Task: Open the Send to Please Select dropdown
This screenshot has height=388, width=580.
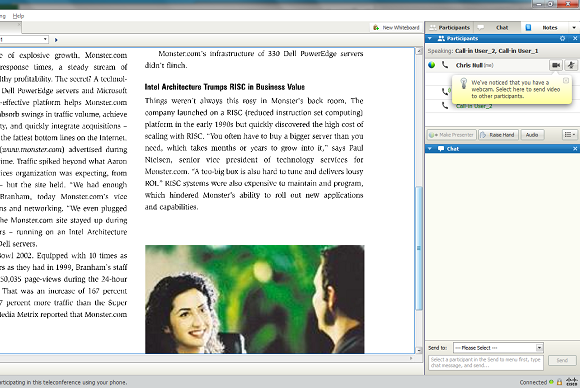Action: 498,348
